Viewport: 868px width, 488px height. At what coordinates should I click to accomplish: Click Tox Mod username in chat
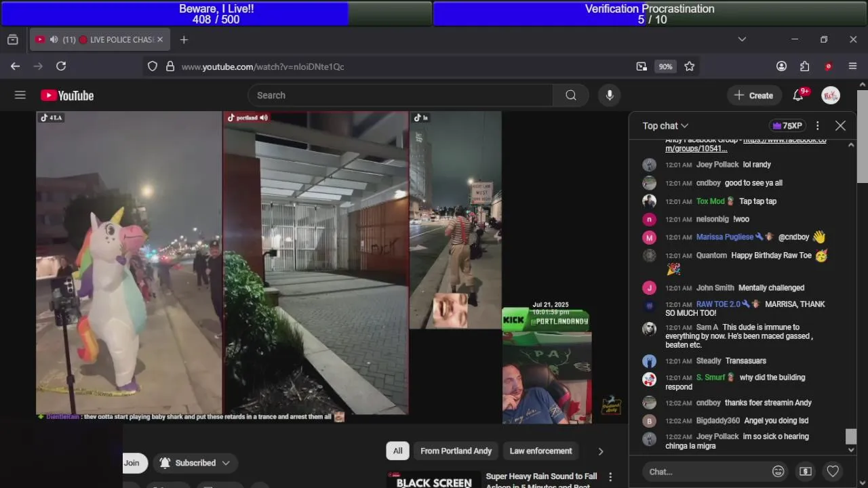point(711,201)
